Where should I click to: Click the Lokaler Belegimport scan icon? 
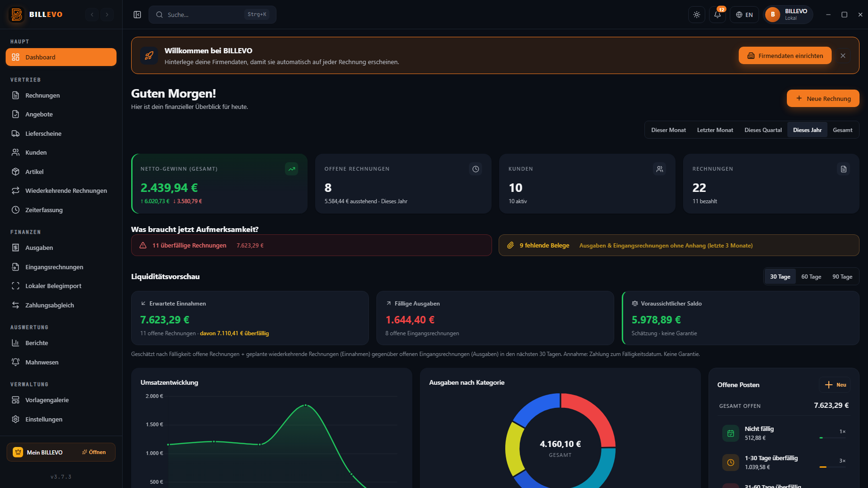[16, 286]
